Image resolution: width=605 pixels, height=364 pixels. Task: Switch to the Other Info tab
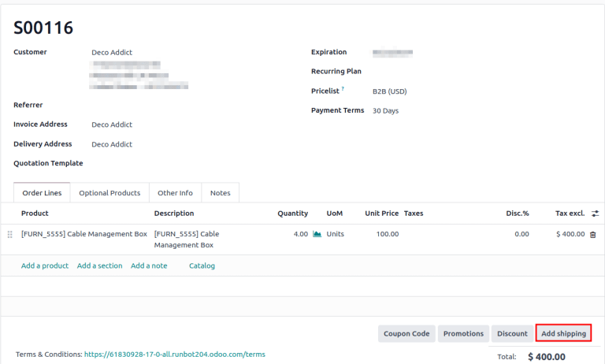[175, 193]
